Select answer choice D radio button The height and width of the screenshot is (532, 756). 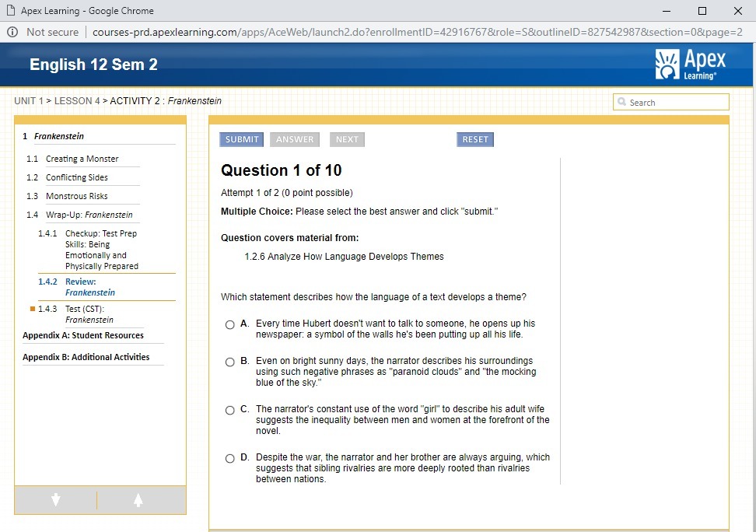pos(230,458)
